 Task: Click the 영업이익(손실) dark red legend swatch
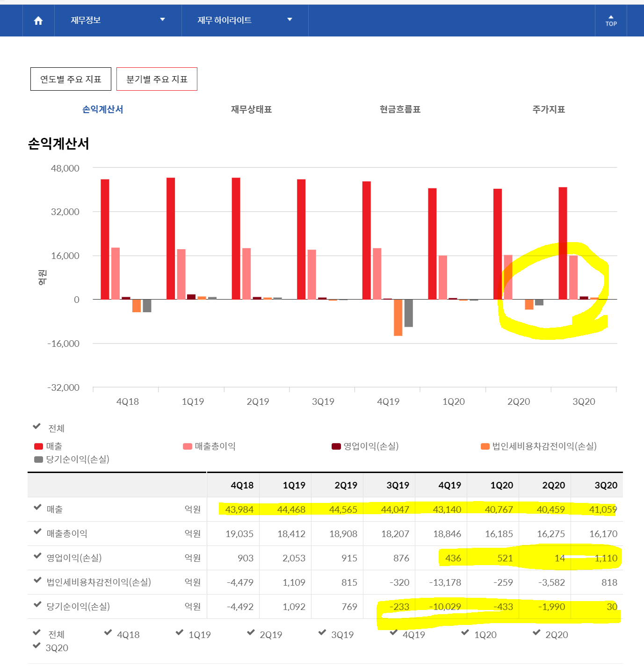click(x=336, y=446)
